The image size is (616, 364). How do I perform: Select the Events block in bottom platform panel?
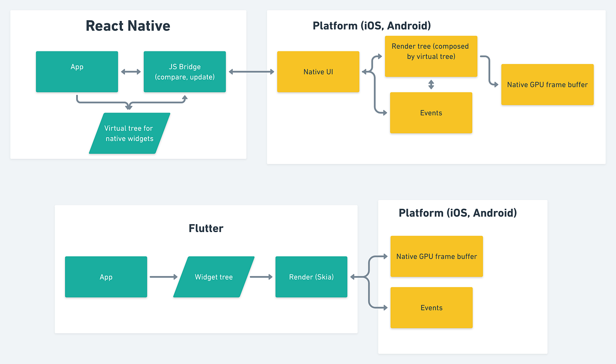(431, 308)
